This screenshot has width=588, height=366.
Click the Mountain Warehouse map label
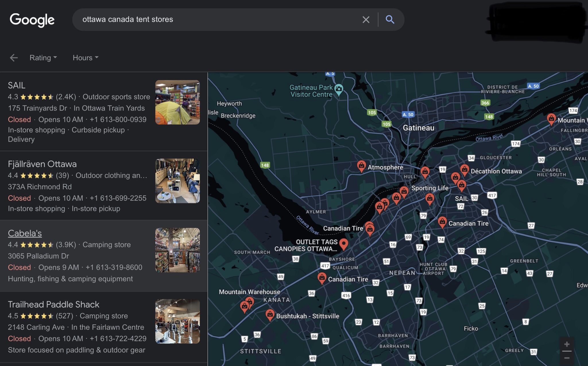pos(249,292)
